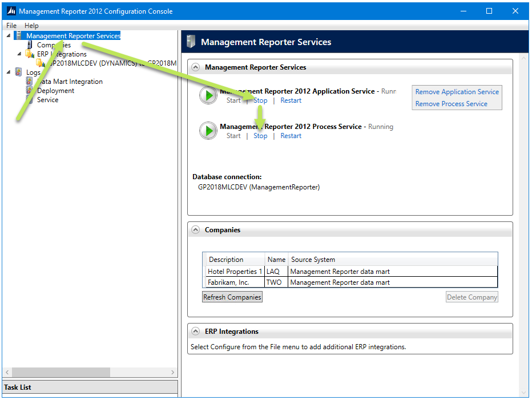Select the Companies icon in the tree

point(31,45)
